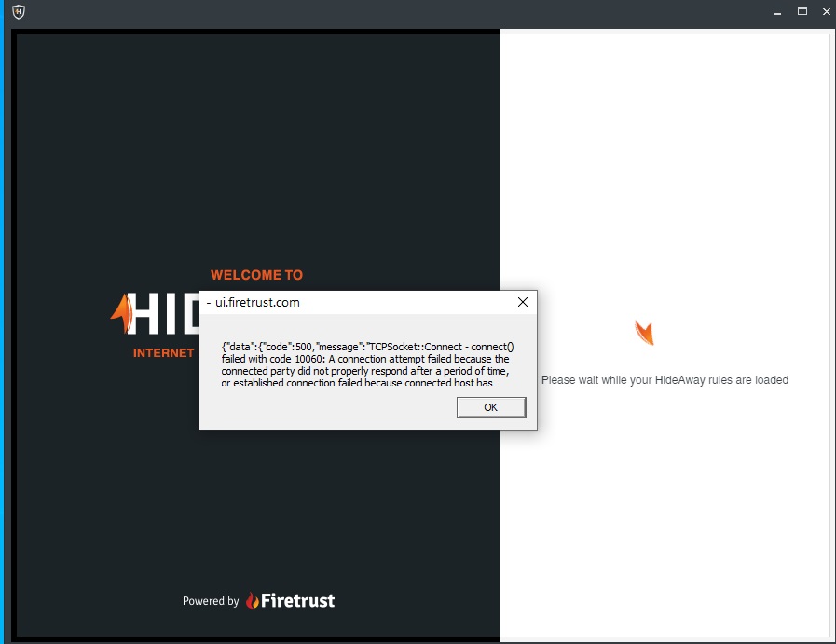Click the 'Powered by' text
This screenshot has height=644, width=836.
pyautogui.click(x=211, y=601)
